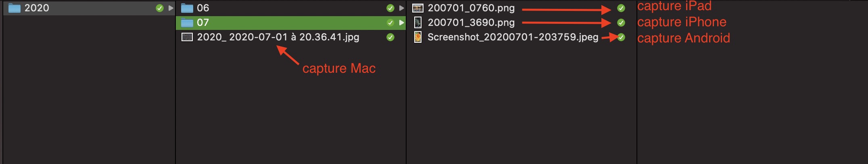The image size is (868, 164).
Task: Click the 06 folder icon
Action: point(187,8)
